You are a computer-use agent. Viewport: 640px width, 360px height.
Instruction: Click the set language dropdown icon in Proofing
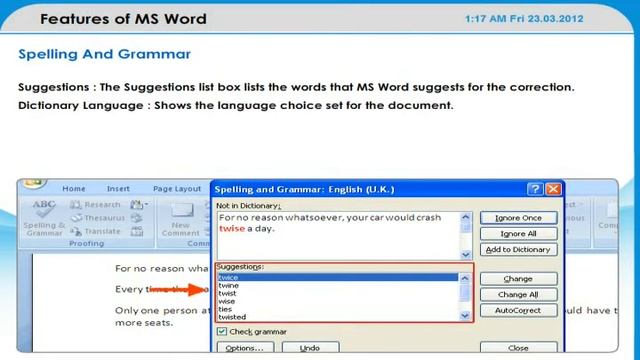[140, 204]
